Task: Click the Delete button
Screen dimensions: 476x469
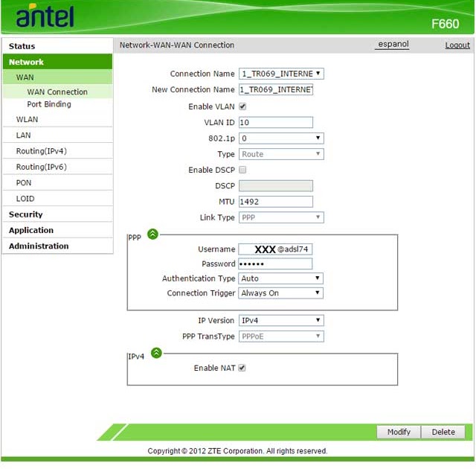Action: tap(443, 432)
